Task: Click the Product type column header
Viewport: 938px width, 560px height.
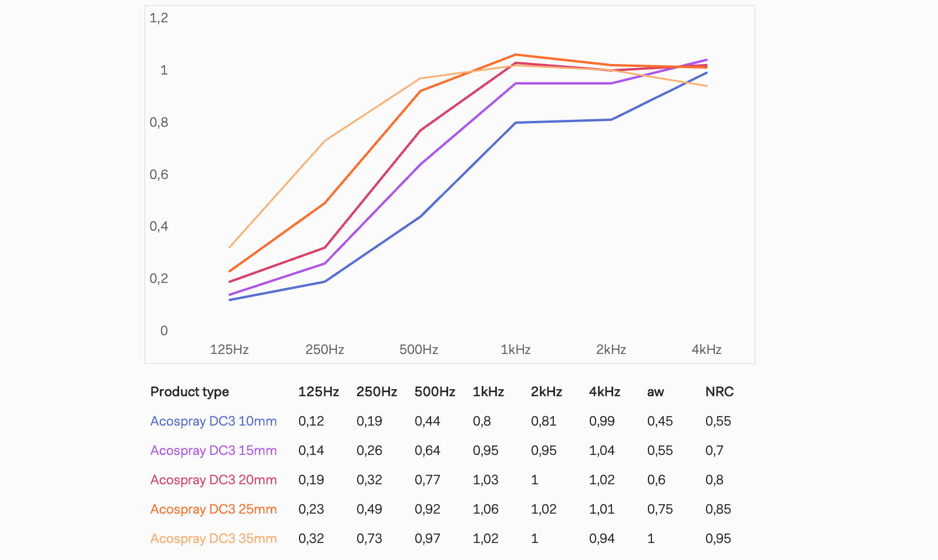Action: pos(190,392)
